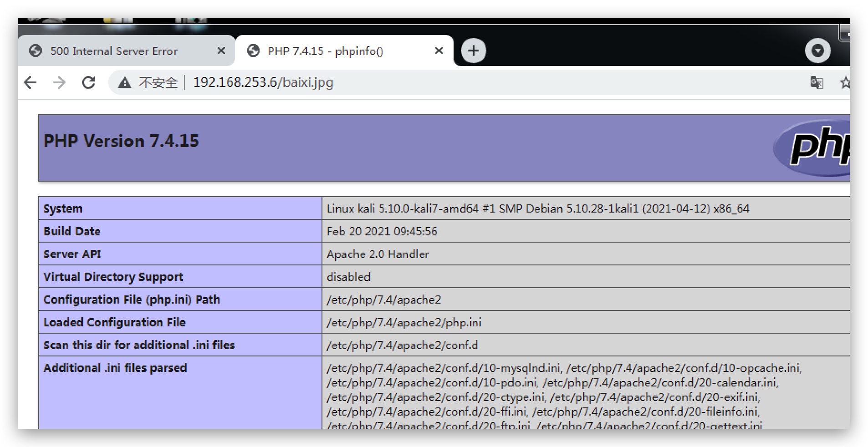Viewport: 868px width, 447px height.
Task: Click the PHP logo in the header
Action: point(812,148)
